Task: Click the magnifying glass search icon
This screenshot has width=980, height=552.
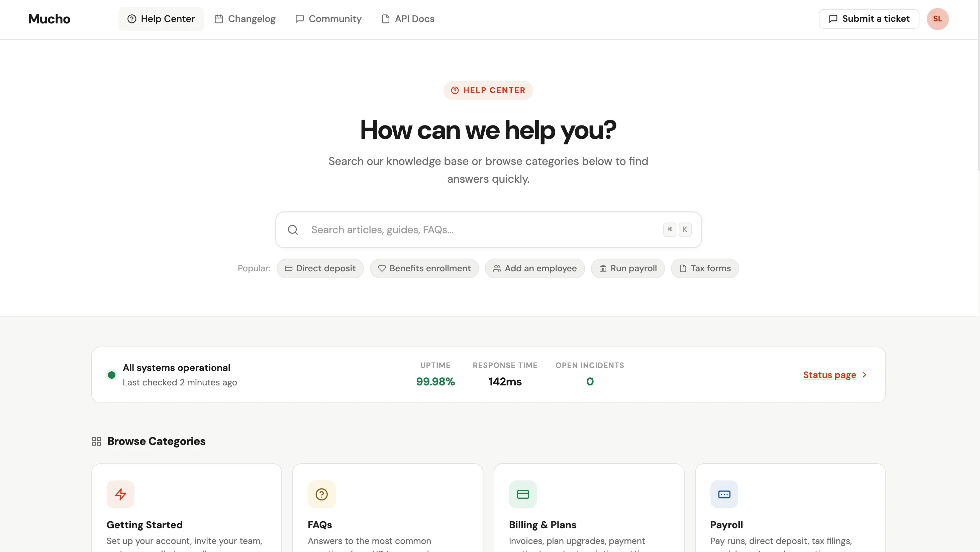Action: click(293, 229)
